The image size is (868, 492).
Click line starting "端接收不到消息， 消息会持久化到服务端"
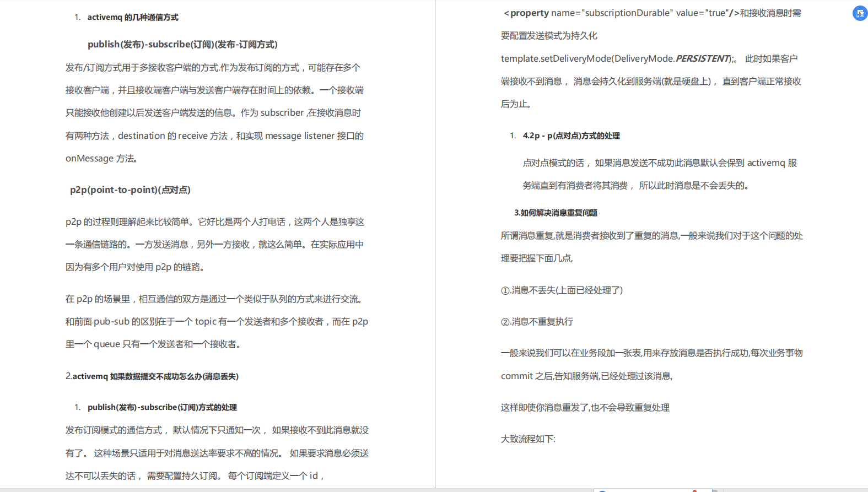click(651, 81)
